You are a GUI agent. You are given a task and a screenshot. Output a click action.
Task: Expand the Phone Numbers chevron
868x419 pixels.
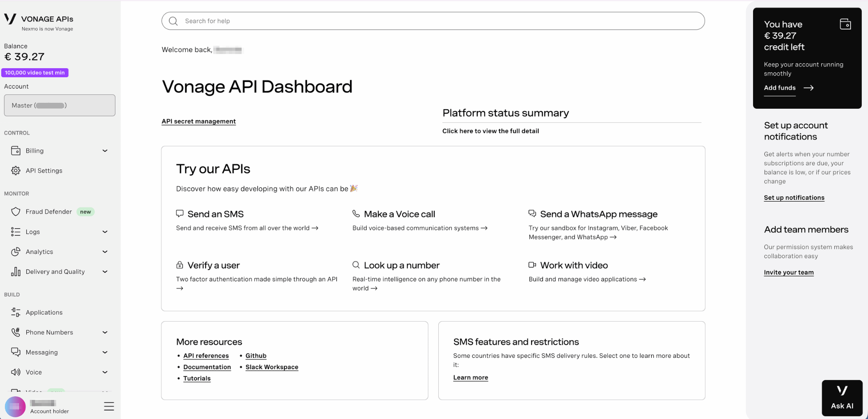coord(105,332)
